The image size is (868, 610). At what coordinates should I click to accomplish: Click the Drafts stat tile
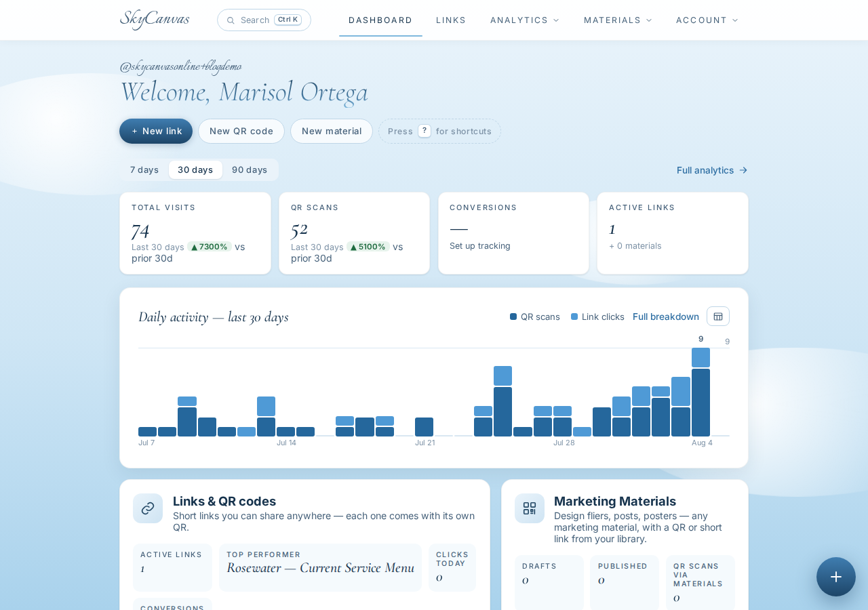click(x=549, y=583)
